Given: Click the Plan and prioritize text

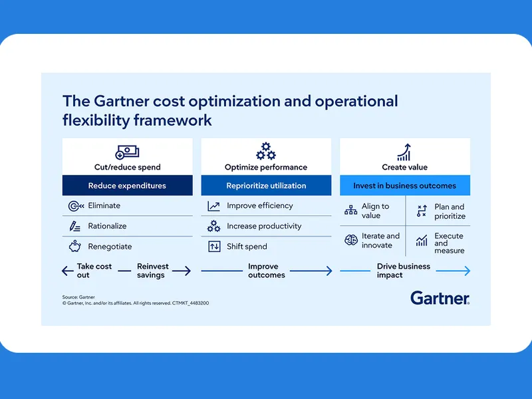Looking at the screenshot, I should click(x=450, y=211).
